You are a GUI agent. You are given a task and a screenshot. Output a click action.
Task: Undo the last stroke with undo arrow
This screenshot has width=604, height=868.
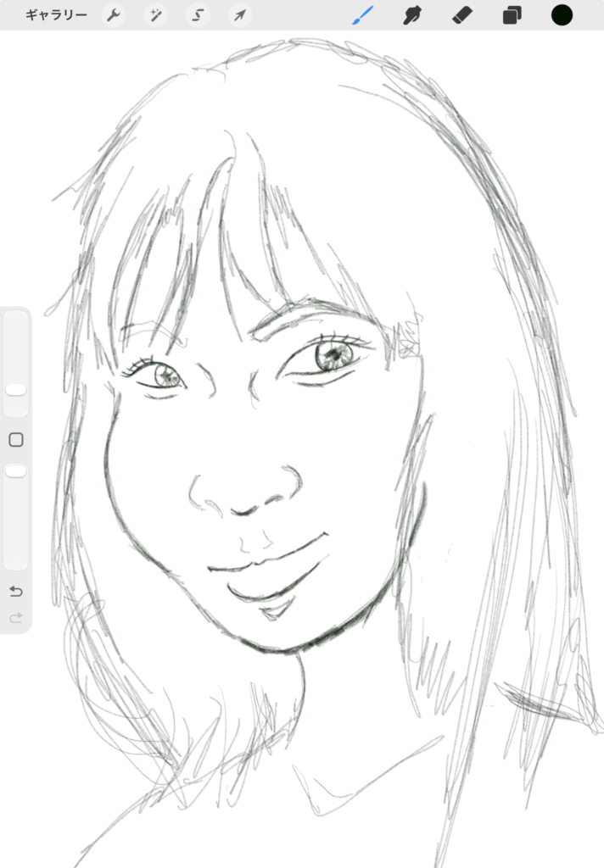pyautogui.click(x=16, y=591)
